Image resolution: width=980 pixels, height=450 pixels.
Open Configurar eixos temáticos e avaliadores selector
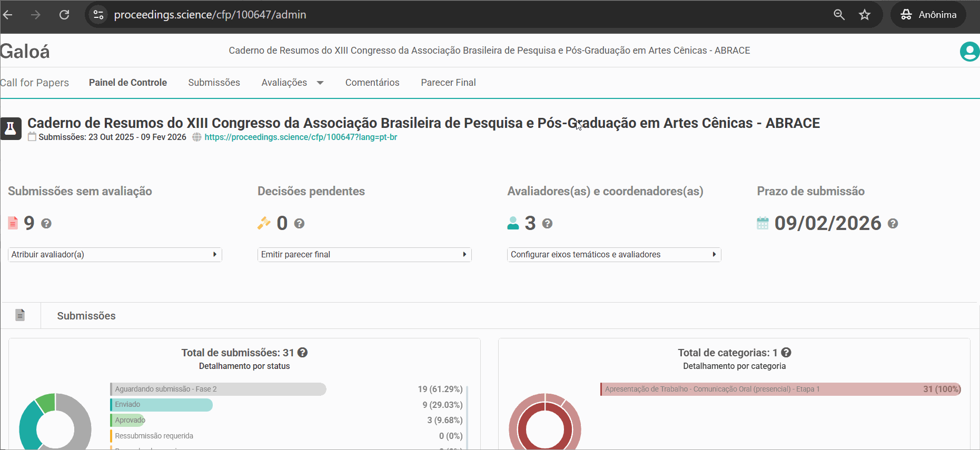click(614, 255)
